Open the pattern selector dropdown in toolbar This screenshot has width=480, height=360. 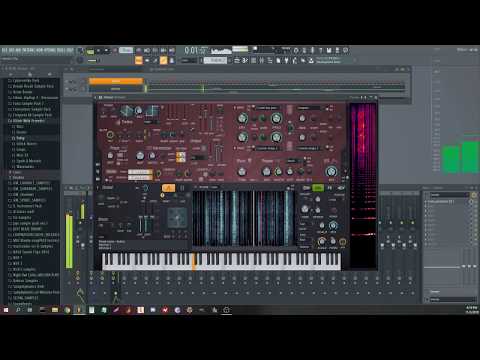coord(215,60)
